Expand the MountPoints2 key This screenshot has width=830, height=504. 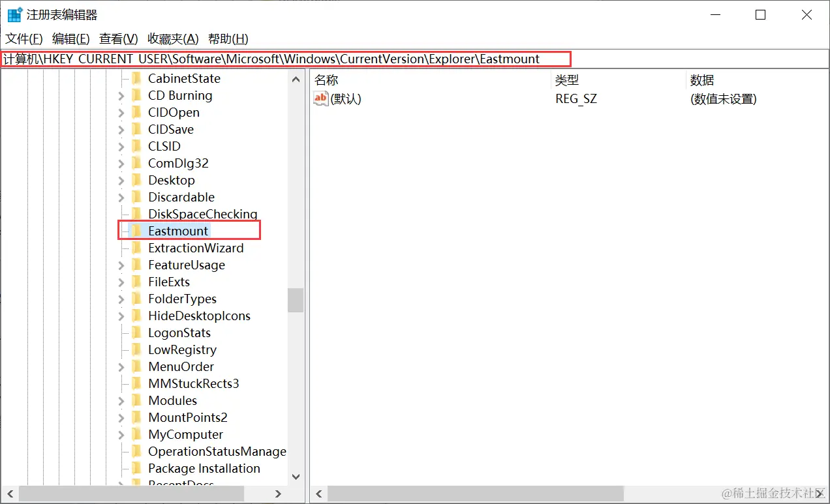pos(121,418)
